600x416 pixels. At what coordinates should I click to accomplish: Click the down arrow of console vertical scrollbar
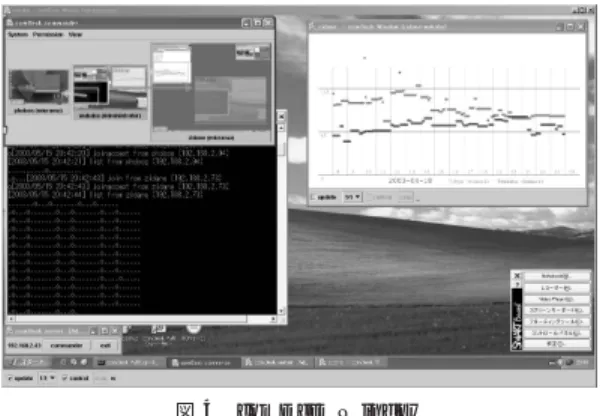click(281, 311)
